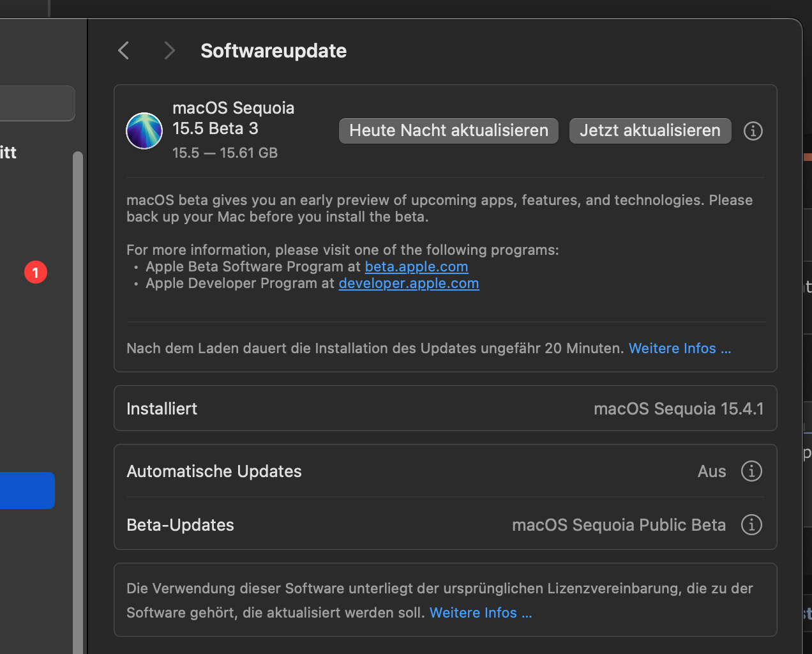Viewport: 812px width, 654px height.
Task: Go back with the left chevron
Action: point(124,50)
